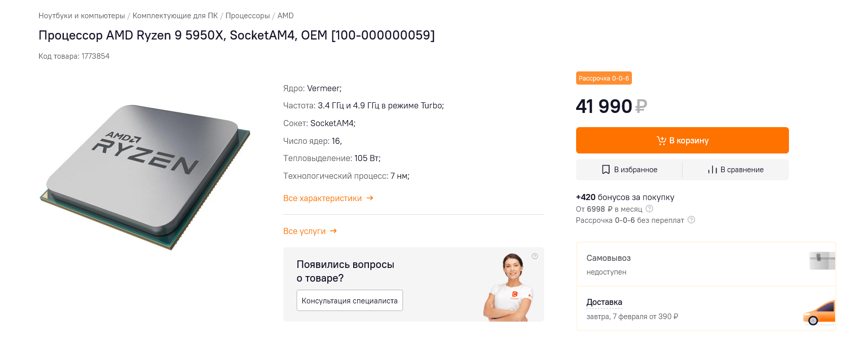This screenshot has height=350, width=868.
Task: Click the arrow next to Все услуги
Action: pyautogui.click(x=333, y=231)
